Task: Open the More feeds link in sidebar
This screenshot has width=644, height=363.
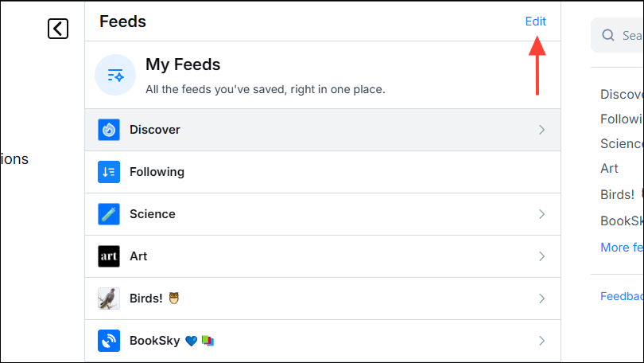Action: coord(622,247)
